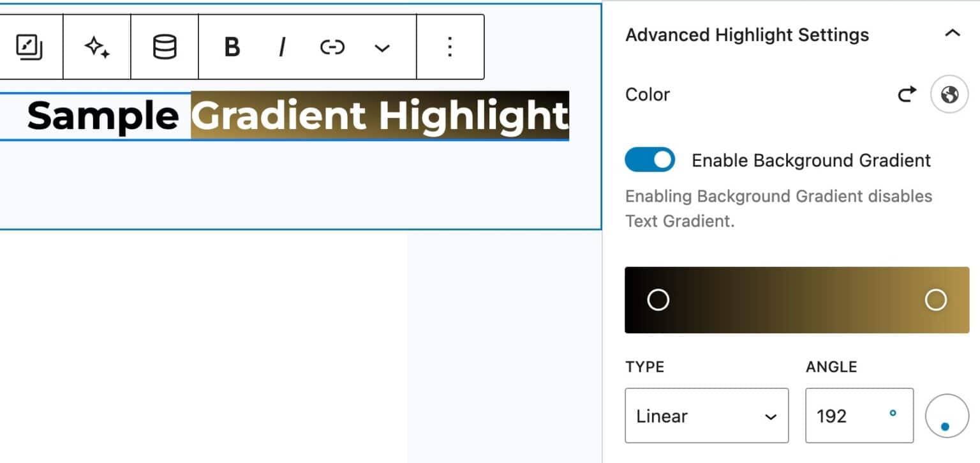Viewport: 980px width, 463px height.
Task: Open the three-dot block options icon
Action: tap(450, 46)
